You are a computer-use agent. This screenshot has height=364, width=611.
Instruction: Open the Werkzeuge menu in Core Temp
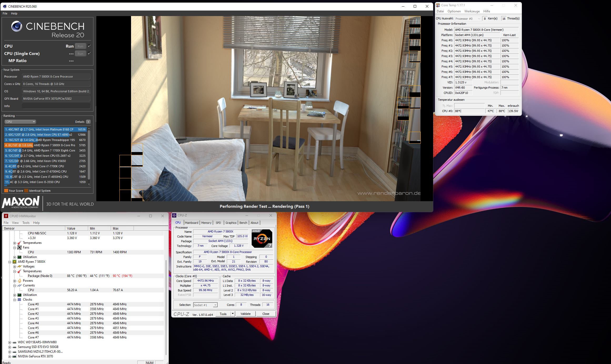coord(472,11)
